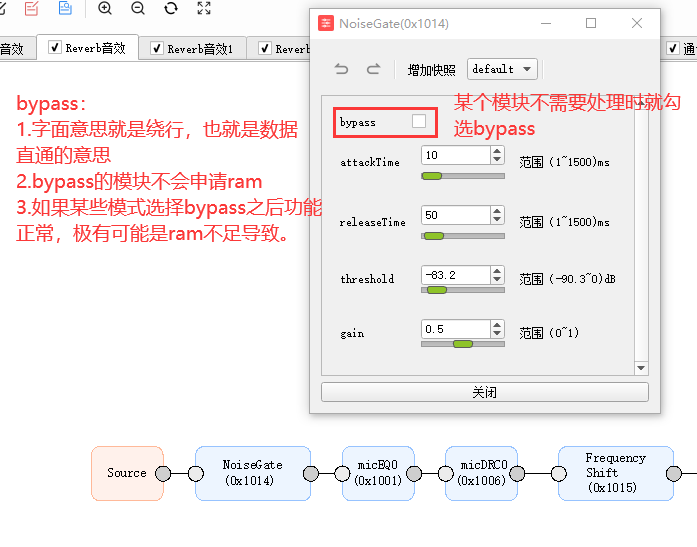Decrease threshold with the down arrow
The image size is (697, 547).
click(497, 279)
